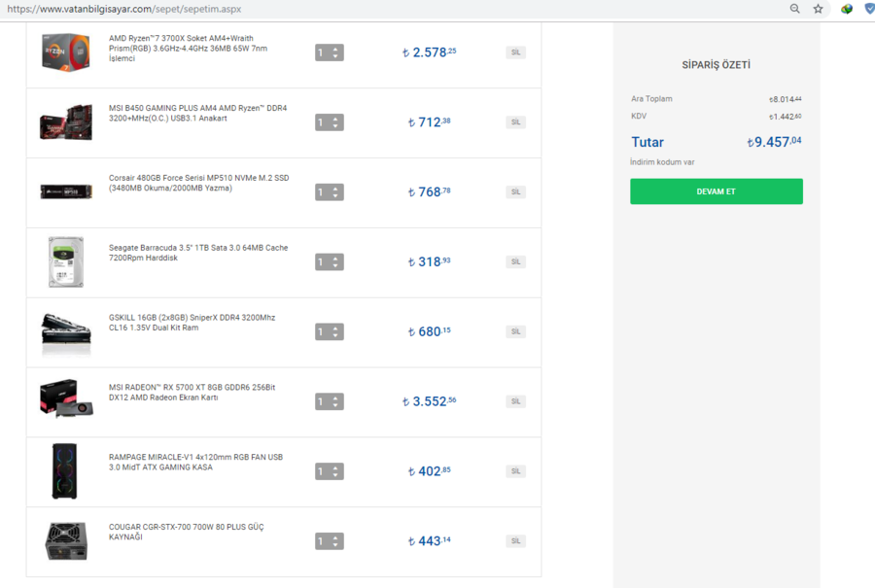Remove Cougar power supply with SİL
875x588 pixels.
[x=515, y=540]
